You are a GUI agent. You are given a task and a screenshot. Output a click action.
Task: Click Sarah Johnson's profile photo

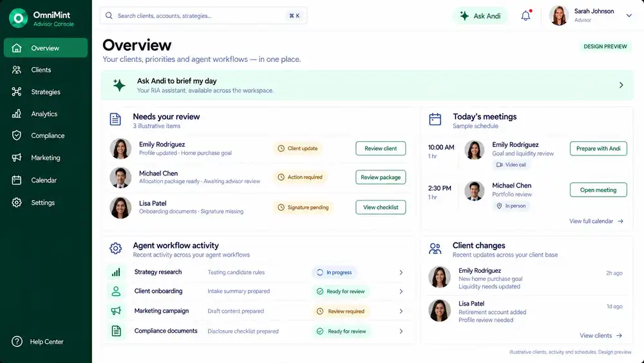pyautogui.click(x=559, y=15)
